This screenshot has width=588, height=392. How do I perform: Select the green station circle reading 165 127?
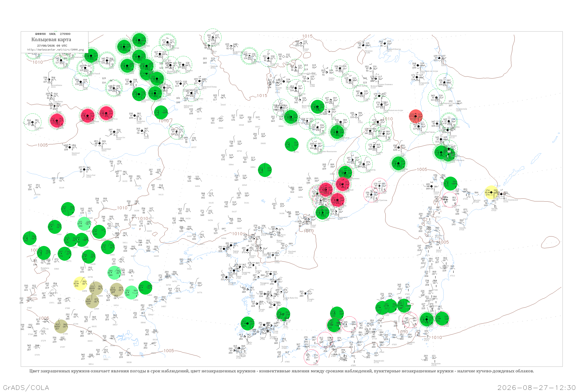click(x=99, y=232)
